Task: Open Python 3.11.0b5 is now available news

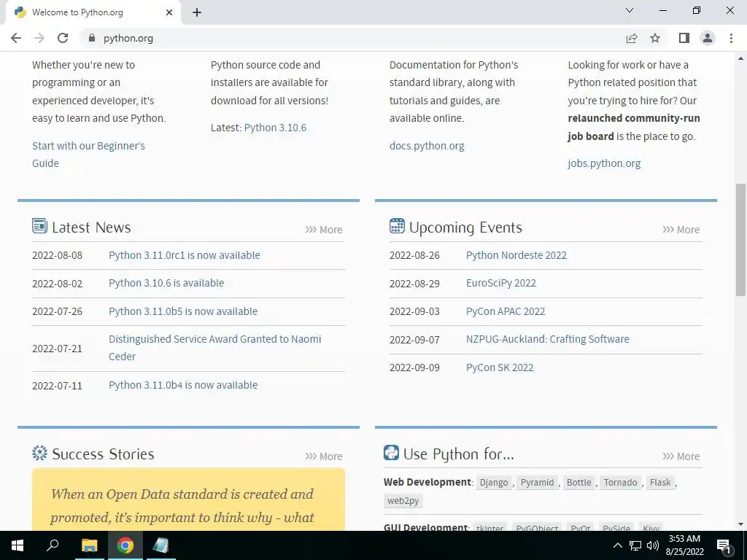Action: tap(183, 311)
